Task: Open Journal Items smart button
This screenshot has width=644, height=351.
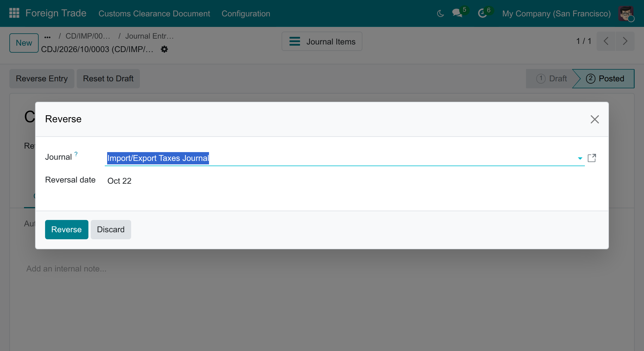Action: pos(322,42)
